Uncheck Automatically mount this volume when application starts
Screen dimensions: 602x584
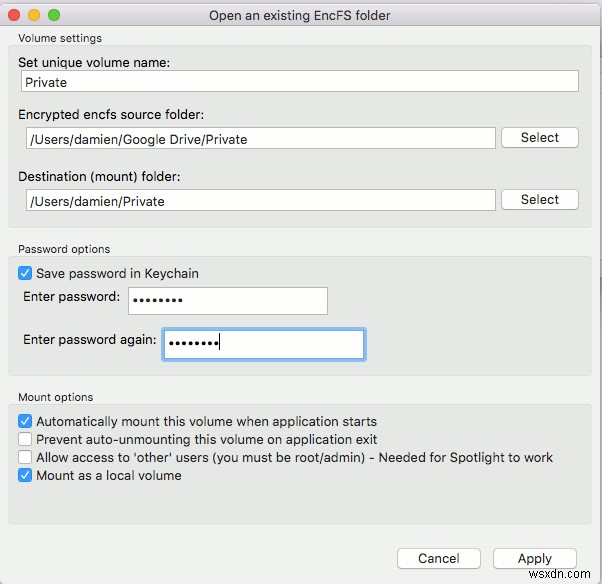[25, 421]
